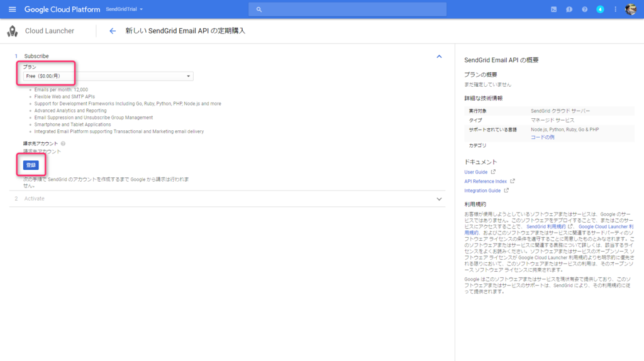Click the Google Cloud Platform logo text
Screen dimensions: 644x361
pos(62,9)
